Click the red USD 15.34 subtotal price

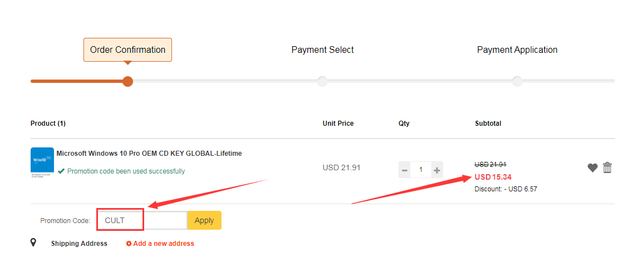coord(493,177)
